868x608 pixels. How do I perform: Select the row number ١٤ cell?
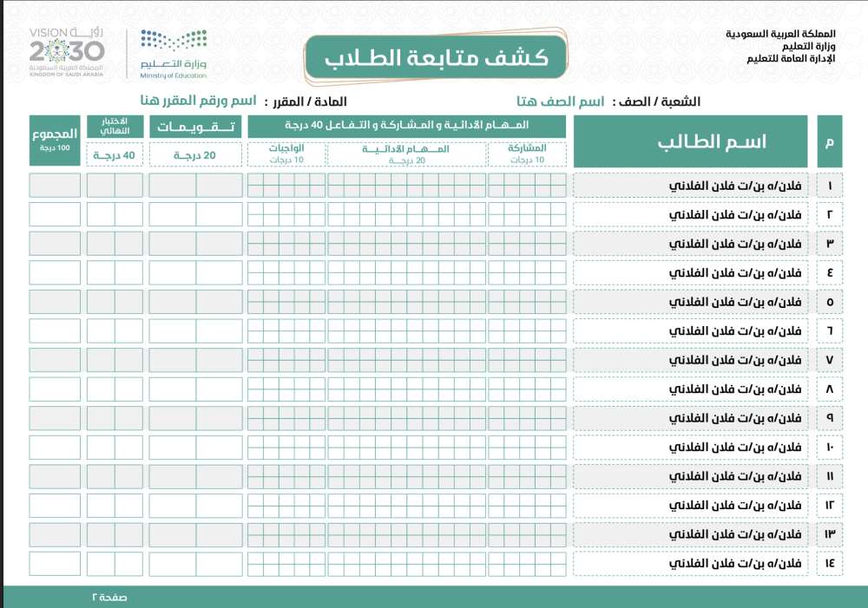[829, 564]
